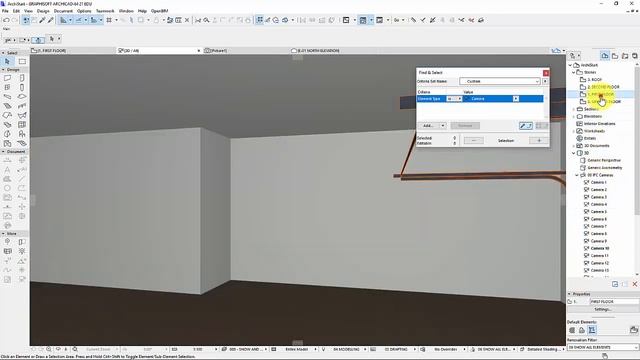
Task: Select the Stair tool
Action: tap(7, 106)
